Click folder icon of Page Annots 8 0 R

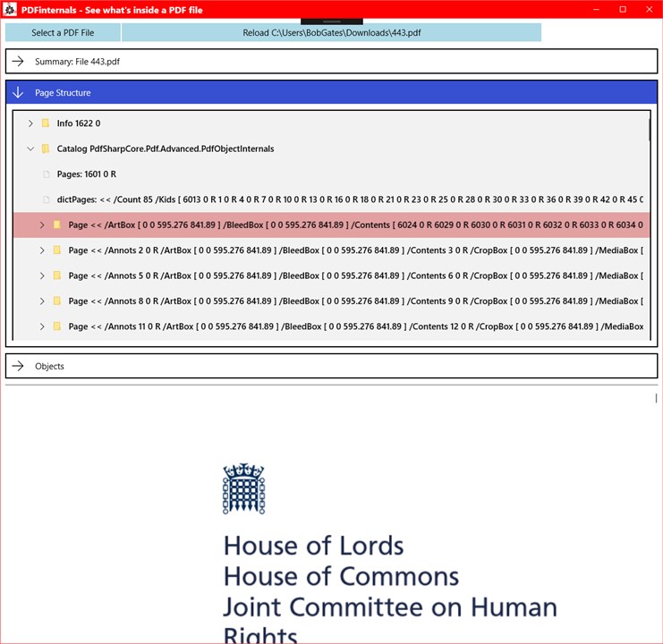tap(56, 301)
